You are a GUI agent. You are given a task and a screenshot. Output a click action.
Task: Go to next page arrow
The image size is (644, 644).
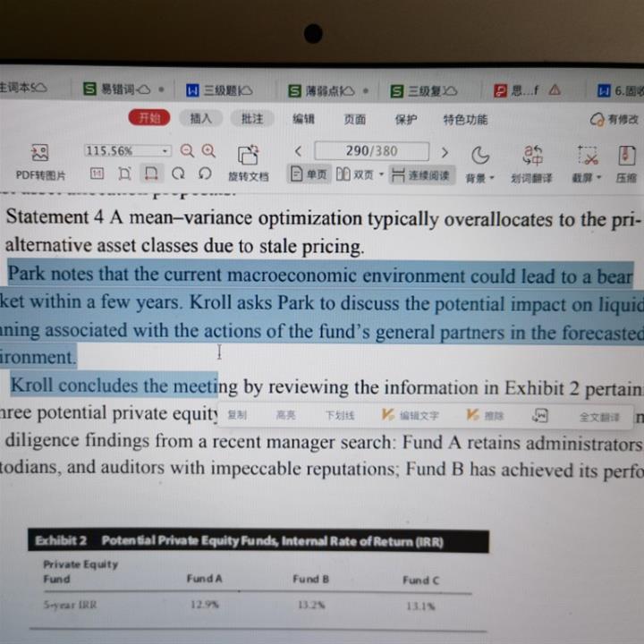click(x=445, y=153)
